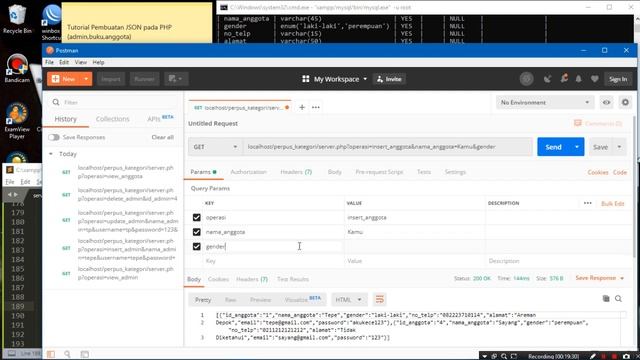640x360 pixels.
Task: Switch to the Raw response view
Action: [x=231, y=300]
